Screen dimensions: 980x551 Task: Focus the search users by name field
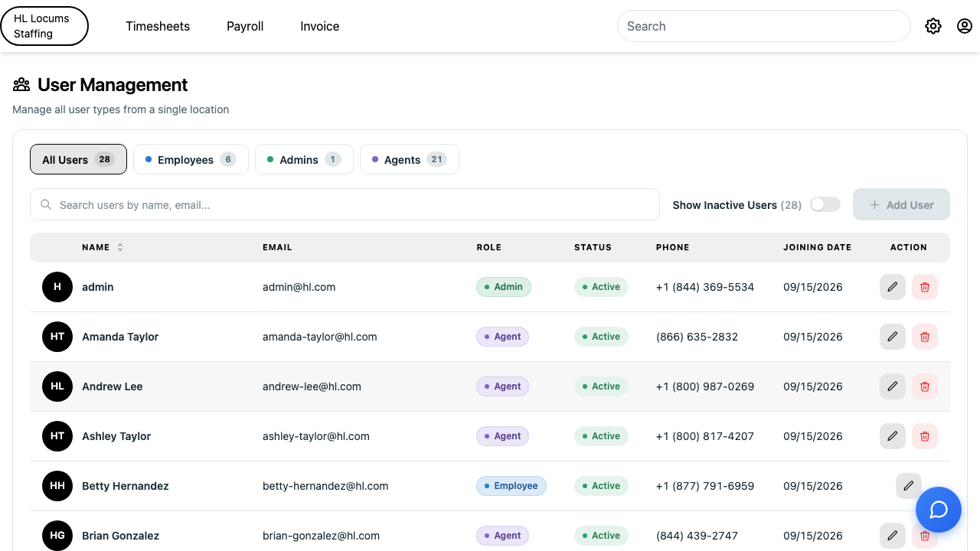tap(345, 204)
